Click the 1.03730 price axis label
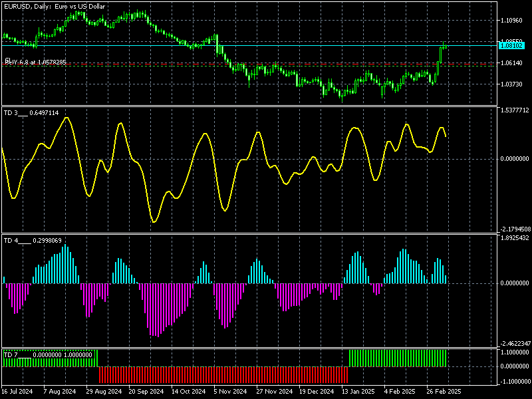The image size is (532, 399). [511, 84]
